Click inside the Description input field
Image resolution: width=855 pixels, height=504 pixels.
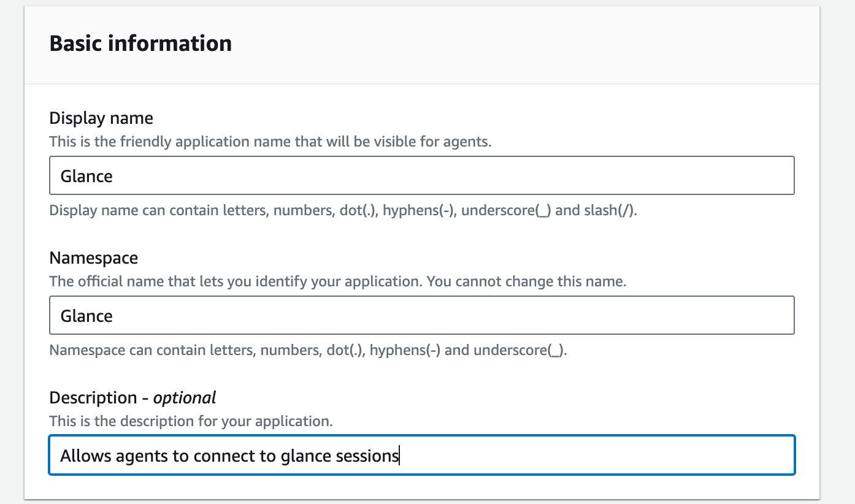pos(552,456)
